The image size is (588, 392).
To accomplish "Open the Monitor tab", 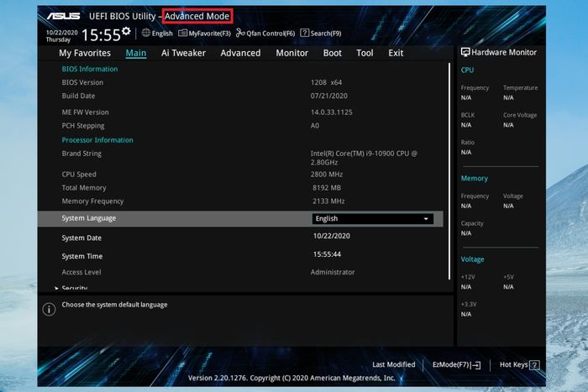I will 291,53.
